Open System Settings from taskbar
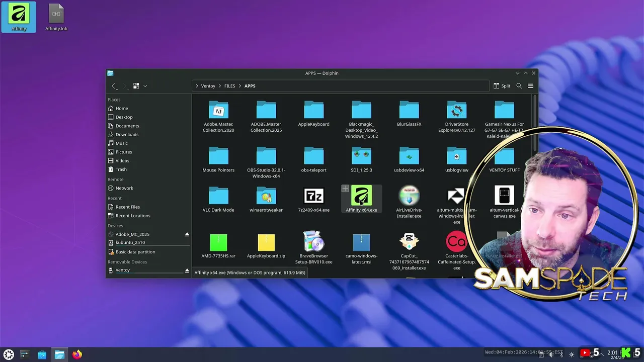Viewport: 644px width, 362px height. click(x=25, y=354)
